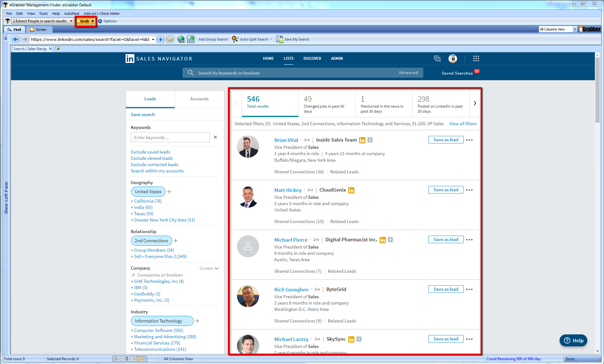Open the LISTS navigation item
604x364 pixels.
288,59
